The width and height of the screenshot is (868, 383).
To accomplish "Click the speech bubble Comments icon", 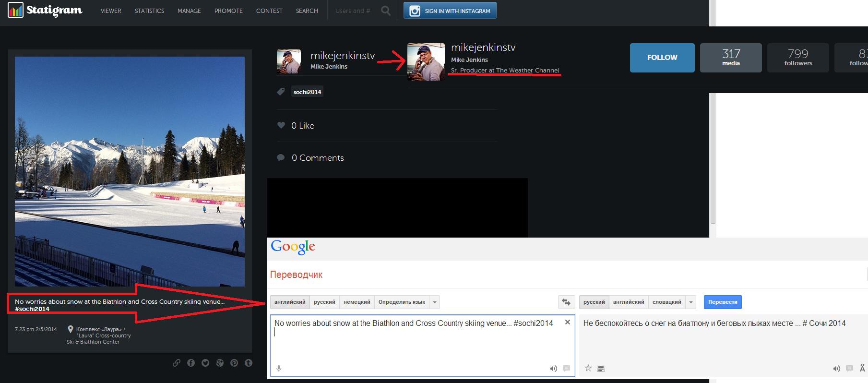I will 281,157.
